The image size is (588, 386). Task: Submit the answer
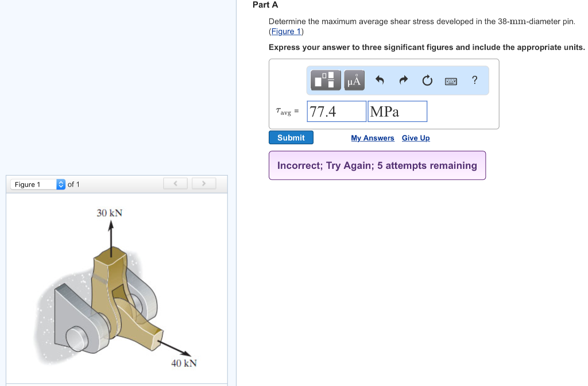point(291,138)
